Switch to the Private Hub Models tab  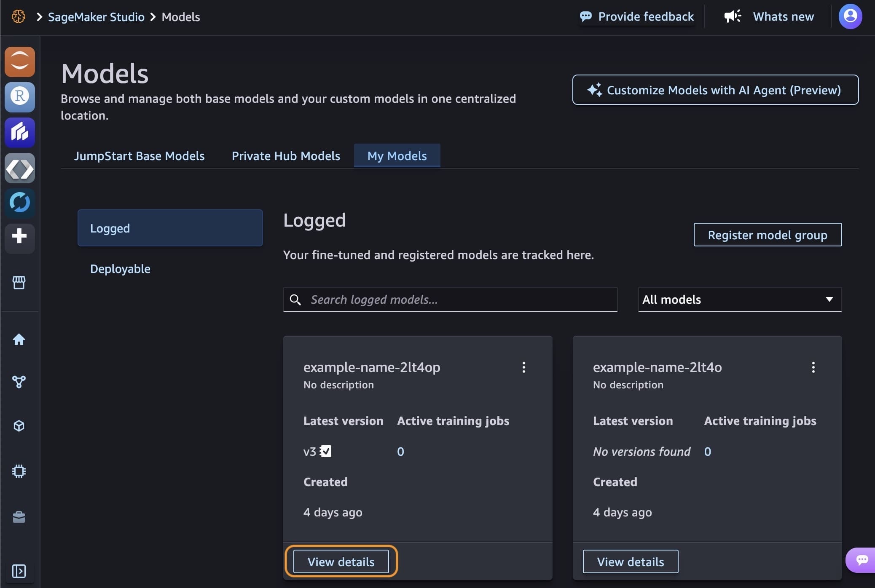[x=286, y=156]
